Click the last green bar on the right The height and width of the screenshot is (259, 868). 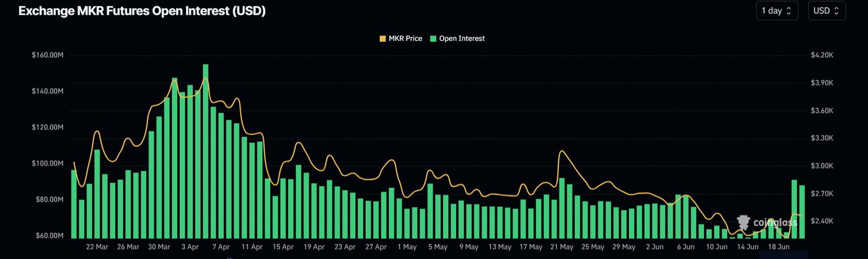[802, 209]
